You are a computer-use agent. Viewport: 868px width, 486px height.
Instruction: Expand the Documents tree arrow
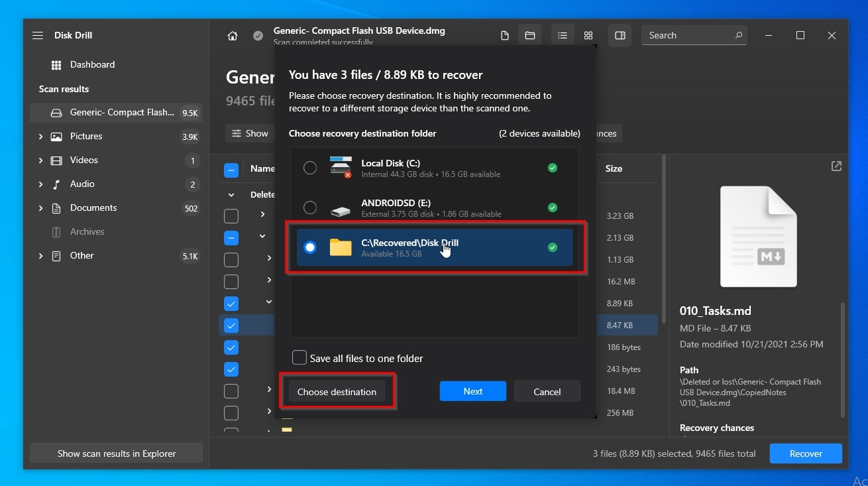tap(40, 208)
